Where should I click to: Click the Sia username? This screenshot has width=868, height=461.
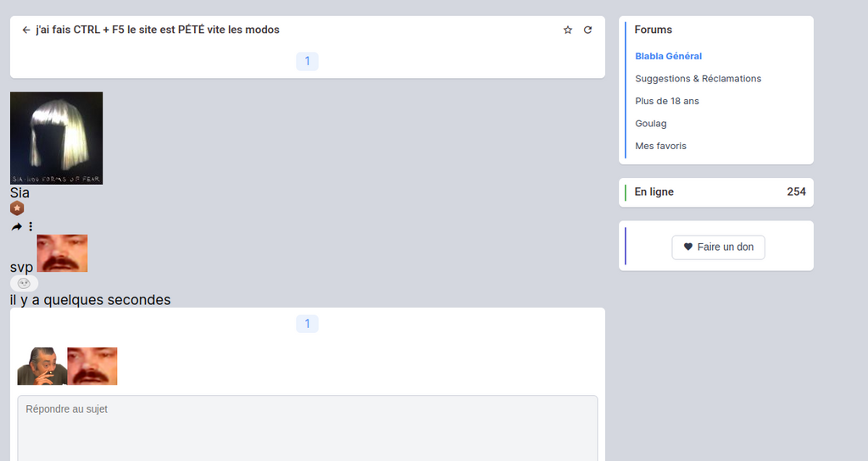click(19, 192)
